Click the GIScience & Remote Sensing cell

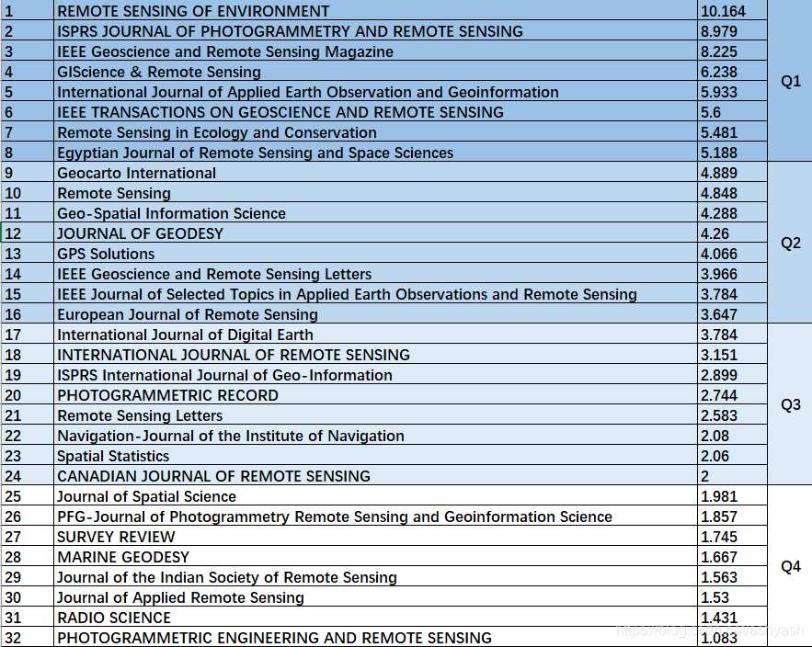375,72
